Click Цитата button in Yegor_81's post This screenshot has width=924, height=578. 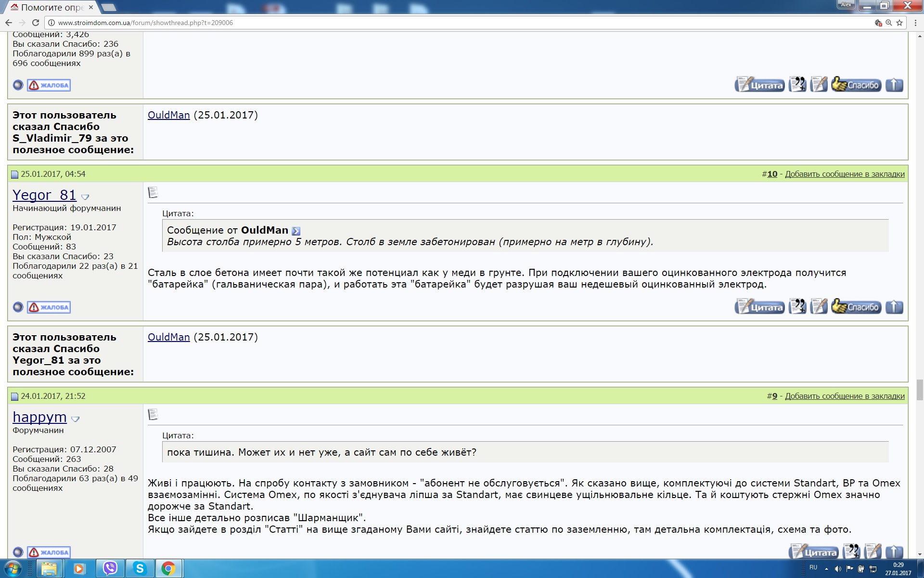point(759,307)
